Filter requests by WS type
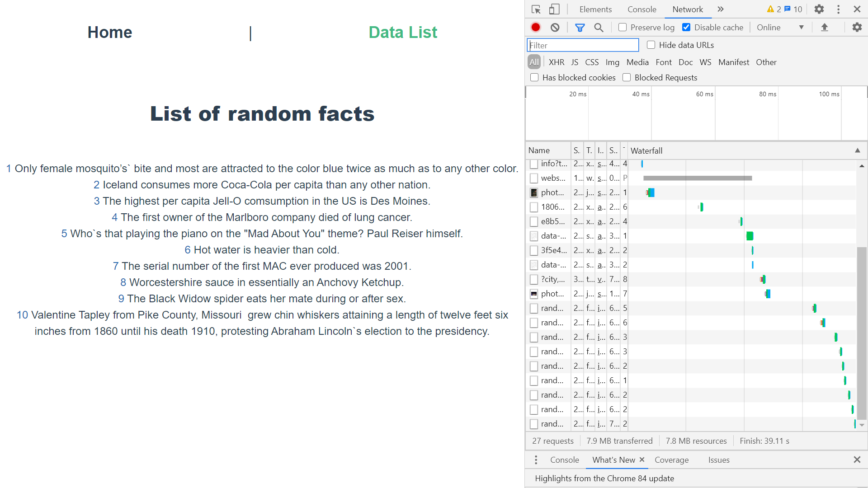The width and height of the screenshot is (868, 488). (705, 62)
